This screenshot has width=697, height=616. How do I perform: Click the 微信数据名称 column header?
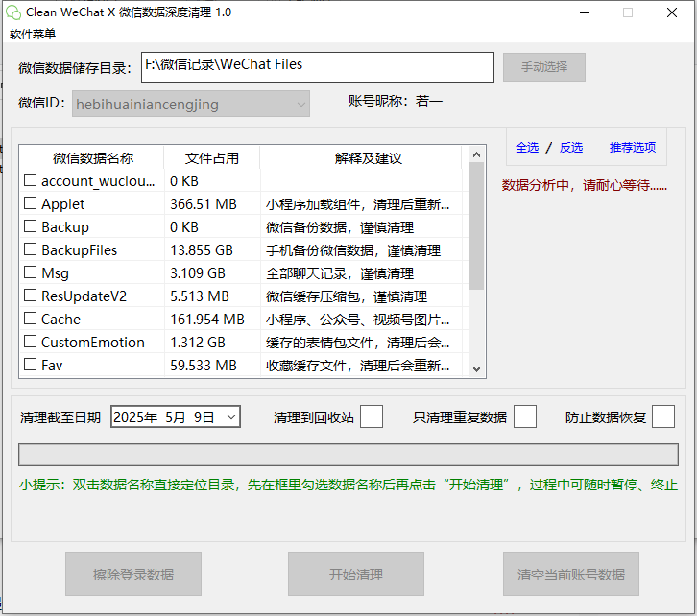[x=92, y=158]
